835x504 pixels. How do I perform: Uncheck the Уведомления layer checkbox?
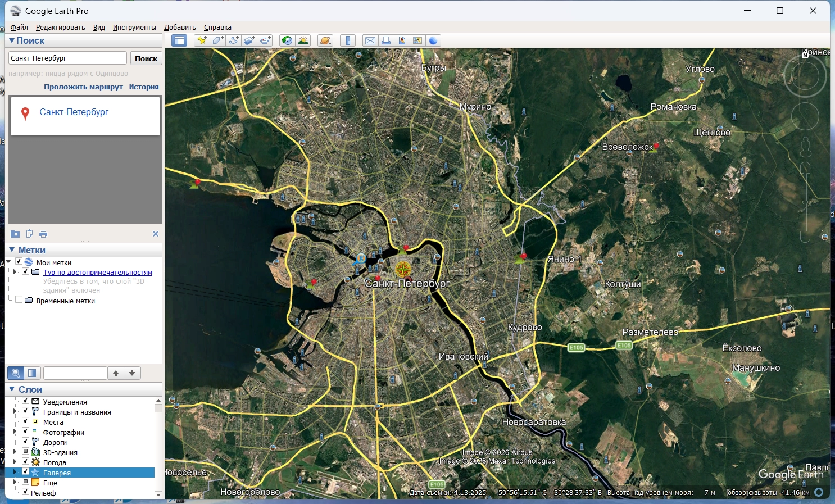pos(25,401)
